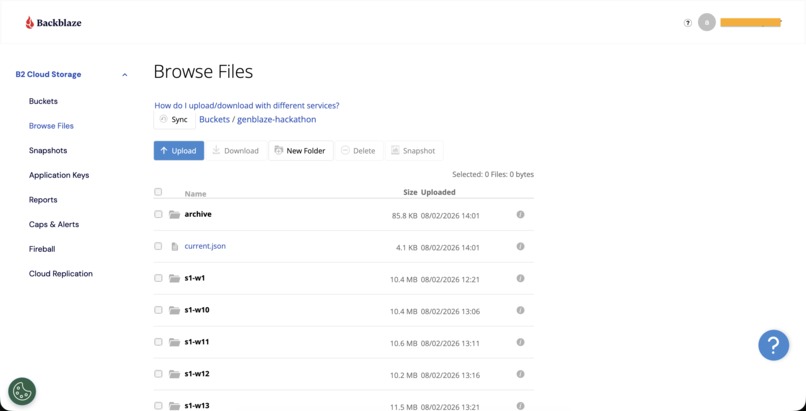
Task: Show info for archive folder
Action: click(x=520, y=214)
